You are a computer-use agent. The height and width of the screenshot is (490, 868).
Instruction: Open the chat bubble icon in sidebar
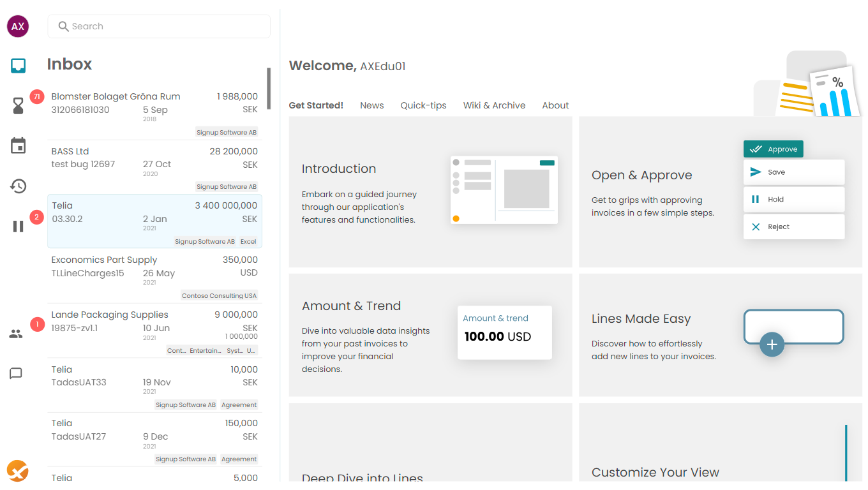pyautogui.click(x=16, y=373)
